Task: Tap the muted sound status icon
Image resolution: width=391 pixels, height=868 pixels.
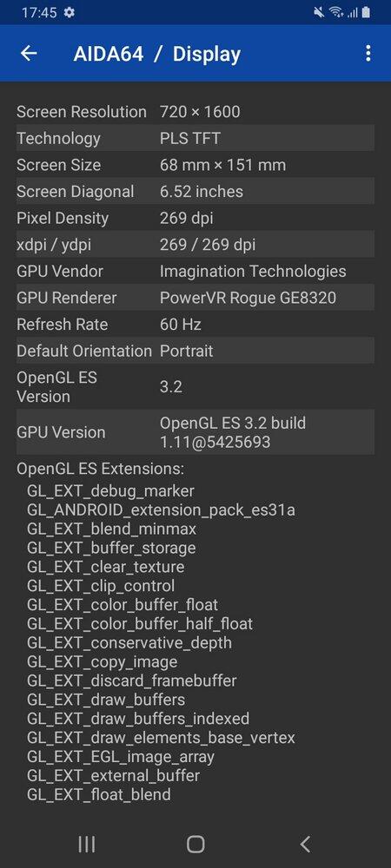Action: click(x=319, y=12)
